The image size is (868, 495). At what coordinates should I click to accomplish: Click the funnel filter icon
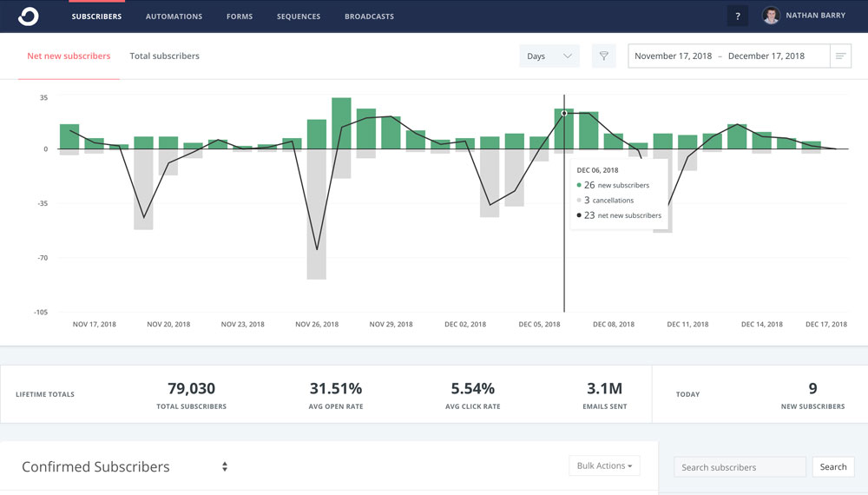(603, 56)
